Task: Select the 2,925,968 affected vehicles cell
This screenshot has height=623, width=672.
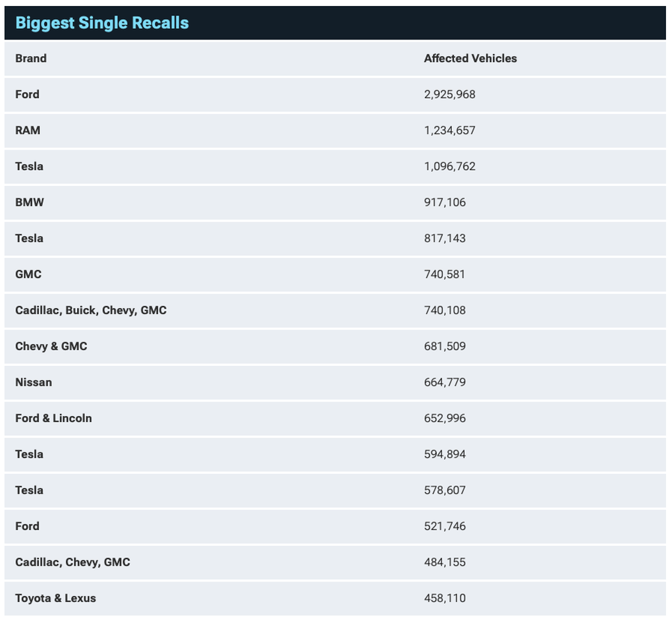Action: [x=450, y=94]
